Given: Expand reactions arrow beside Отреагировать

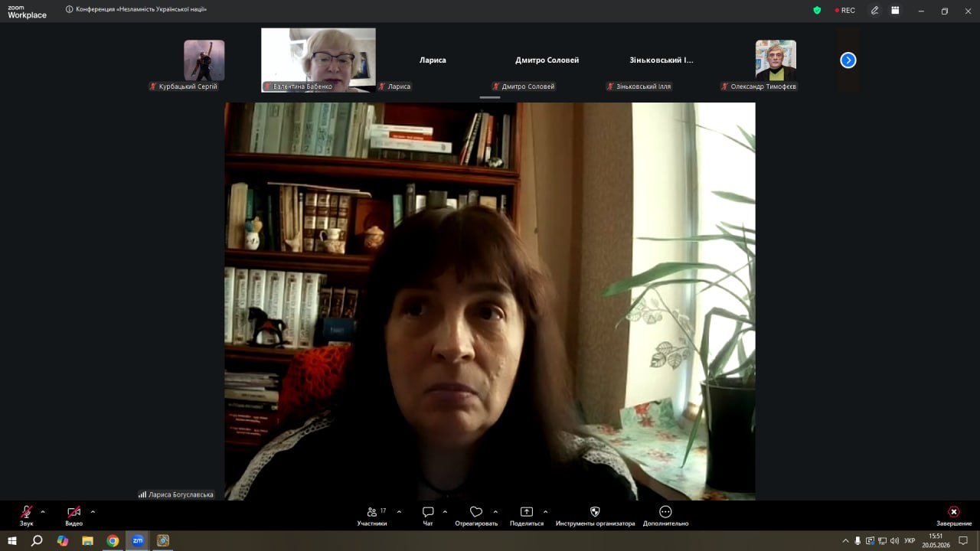Looking at the screenshot, I should pos(495,512).
